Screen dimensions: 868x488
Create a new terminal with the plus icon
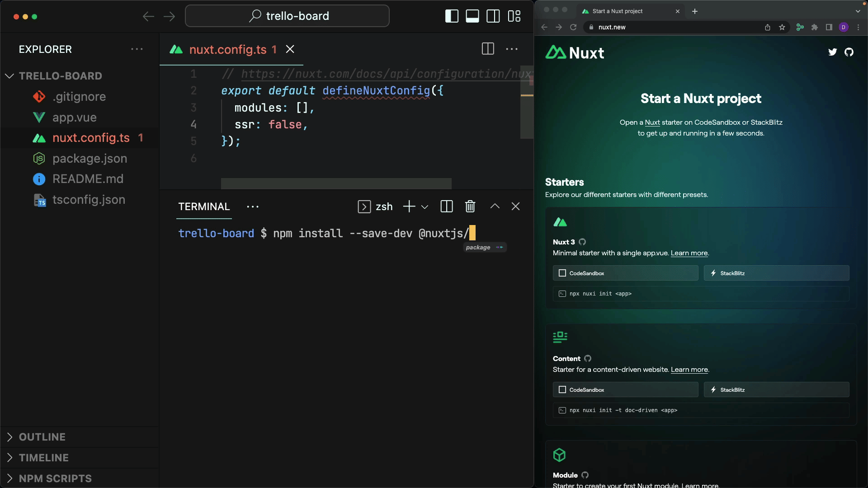click(409, 206)
